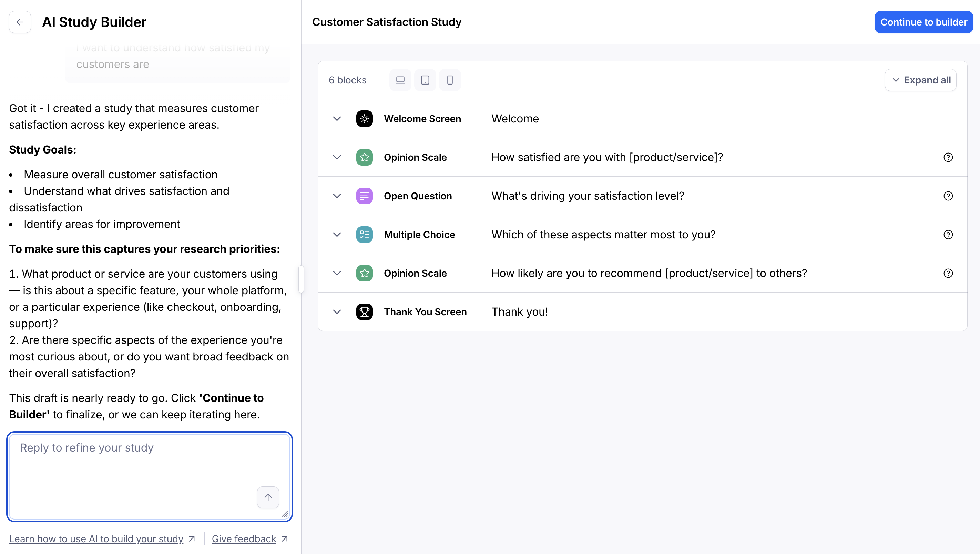
Task: Switch to tablet preview icon
Action: pos(425,80)
